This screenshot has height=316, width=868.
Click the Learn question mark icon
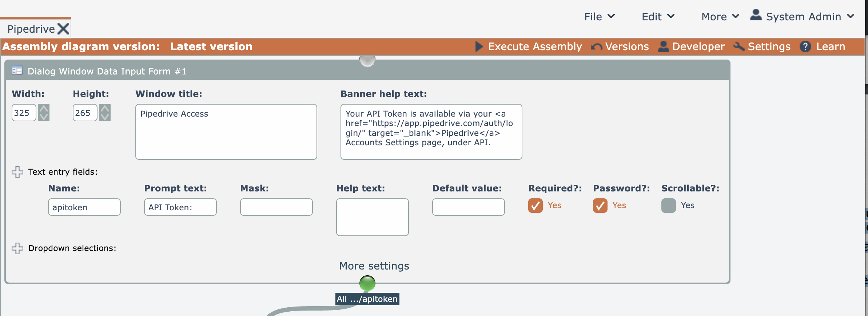pos(805,46)
